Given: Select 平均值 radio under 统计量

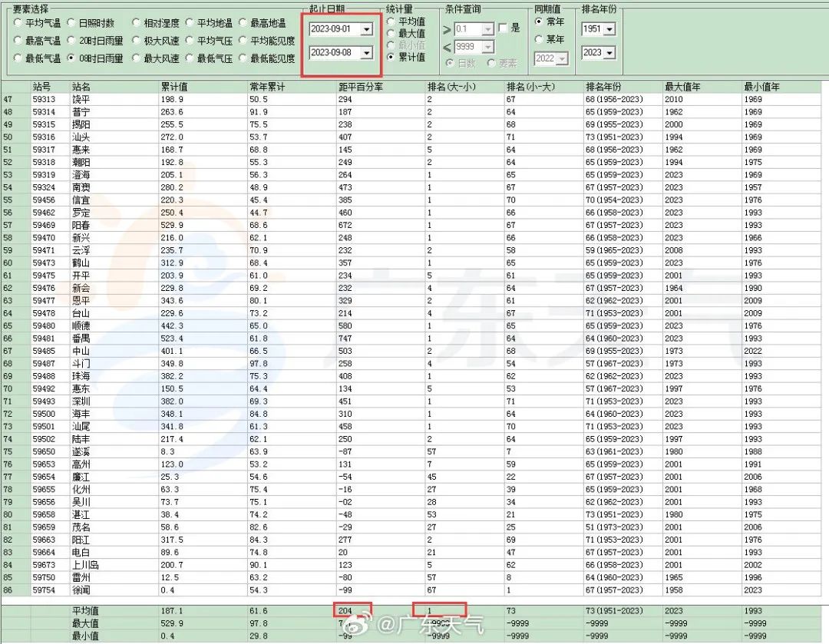Looking at the screenshot, I should pyautogui.click(x=391, y=21).
